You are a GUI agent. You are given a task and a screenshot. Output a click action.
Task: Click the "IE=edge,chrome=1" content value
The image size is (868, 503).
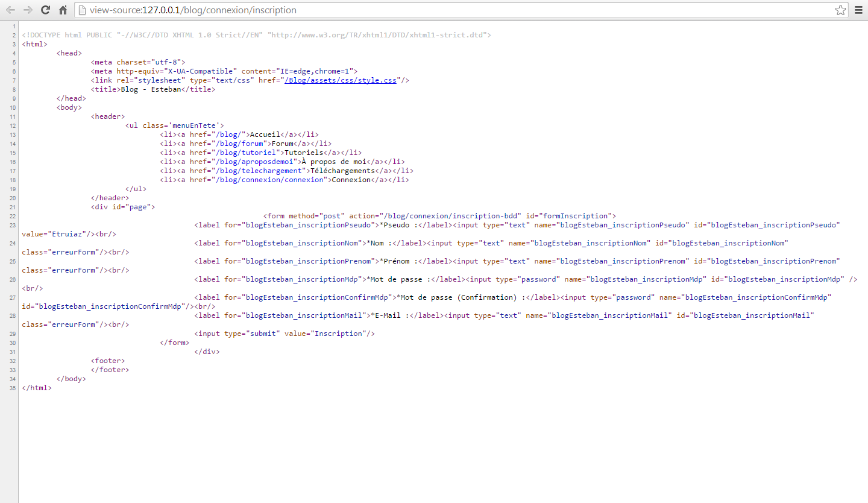pyautogui.click(x=315, y=71)
